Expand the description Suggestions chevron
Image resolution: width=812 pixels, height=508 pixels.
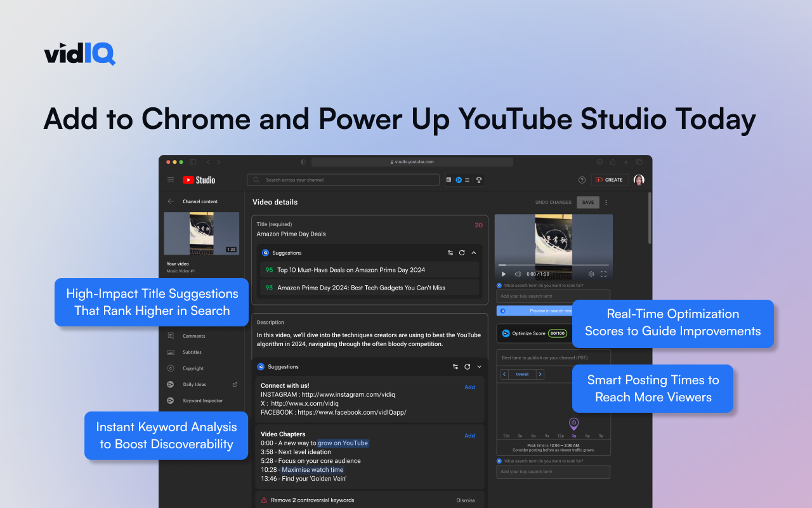[479, 366]
